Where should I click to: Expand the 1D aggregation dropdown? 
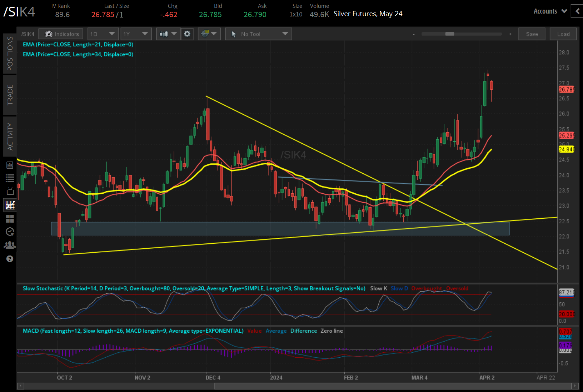(x=103, y=34)
